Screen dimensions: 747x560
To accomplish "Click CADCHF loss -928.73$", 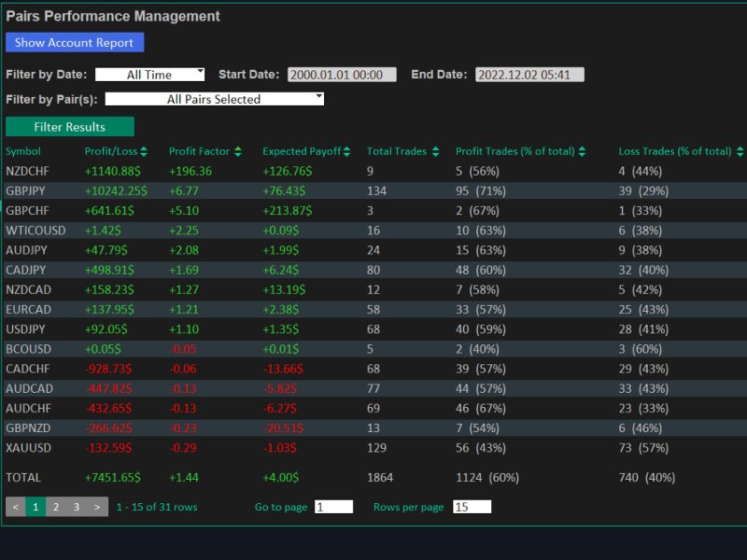I will (108, 369).
